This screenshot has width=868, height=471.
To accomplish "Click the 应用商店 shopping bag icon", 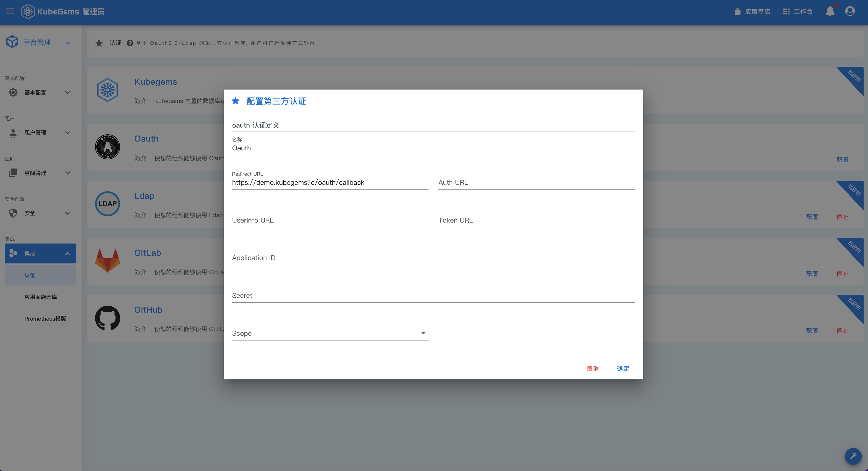I will click(x=737, y=12).
